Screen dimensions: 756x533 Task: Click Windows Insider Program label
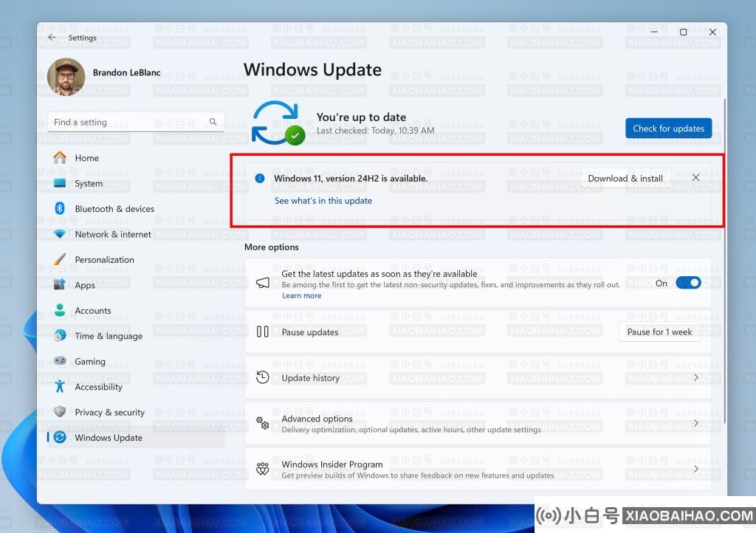tap(332, 464)
